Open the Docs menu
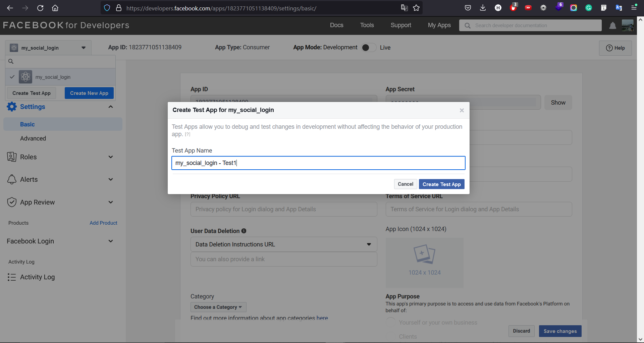Viewport: 644px width, 343px height. [337, 25]
